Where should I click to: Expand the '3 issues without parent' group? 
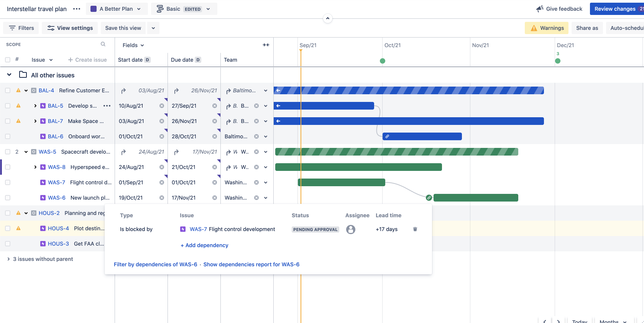[8, 259]
